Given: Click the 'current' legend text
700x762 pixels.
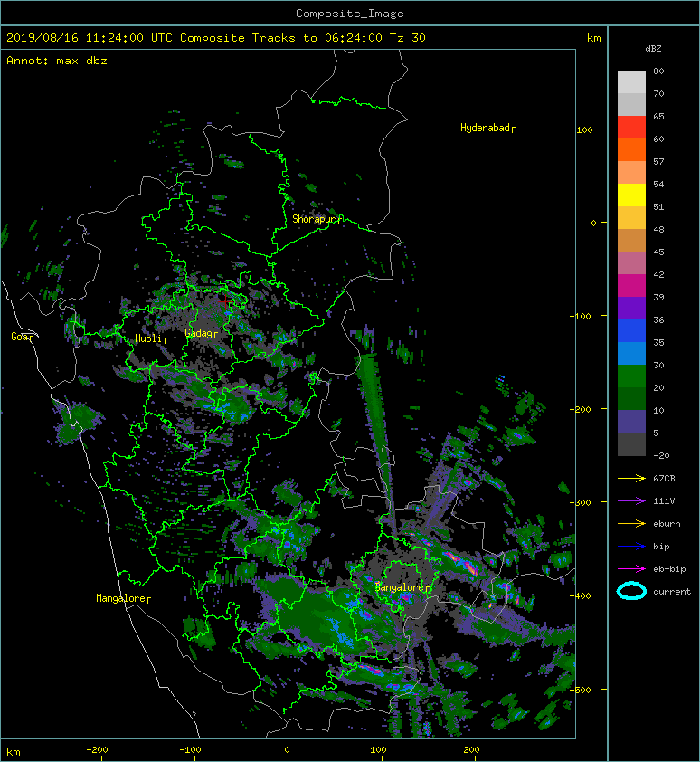Looking at the screenshot, I should coord(672,592).
